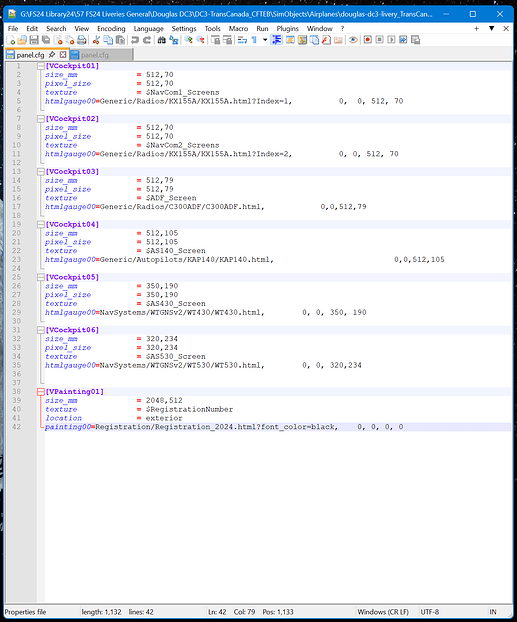Viewport: 517px width, 622px height.
Task: Open the Run menu
Action: [262, 29]
